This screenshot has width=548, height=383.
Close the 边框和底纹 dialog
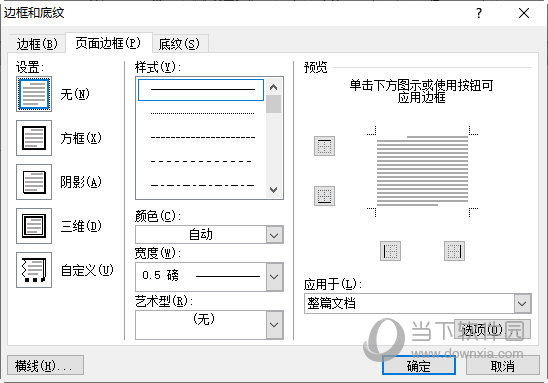pyautogui.click(x=524, y=13)
